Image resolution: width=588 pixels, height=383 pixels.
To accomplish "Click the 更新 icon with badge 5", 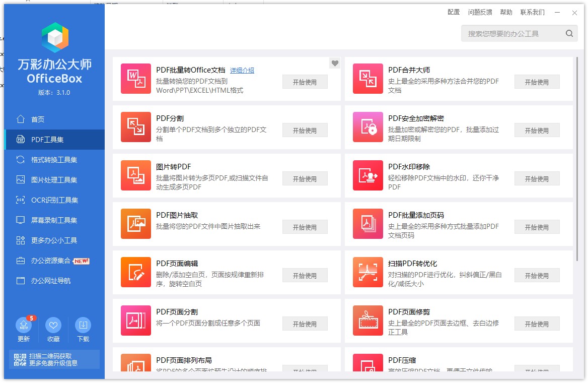I will (24, 325).
